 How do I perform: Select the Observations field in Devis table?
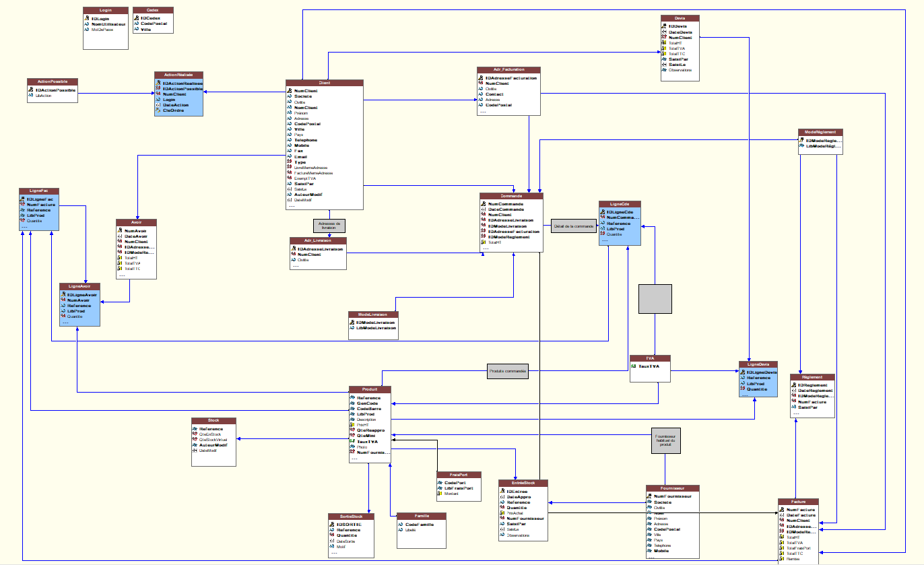680,70
